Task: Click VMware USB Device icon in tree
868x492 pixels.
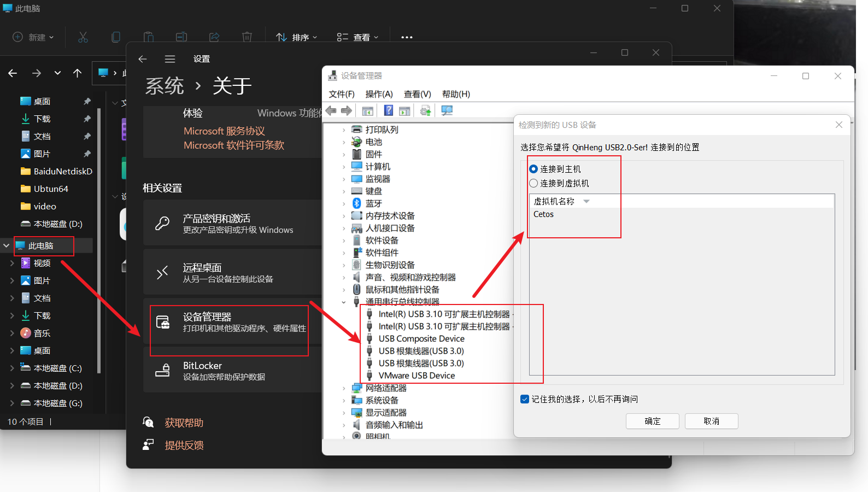Action: click(370, 376)
